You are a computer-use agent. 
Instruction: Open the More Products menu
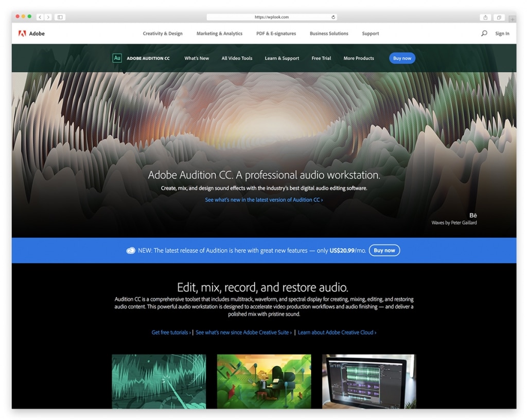[359, 58]
